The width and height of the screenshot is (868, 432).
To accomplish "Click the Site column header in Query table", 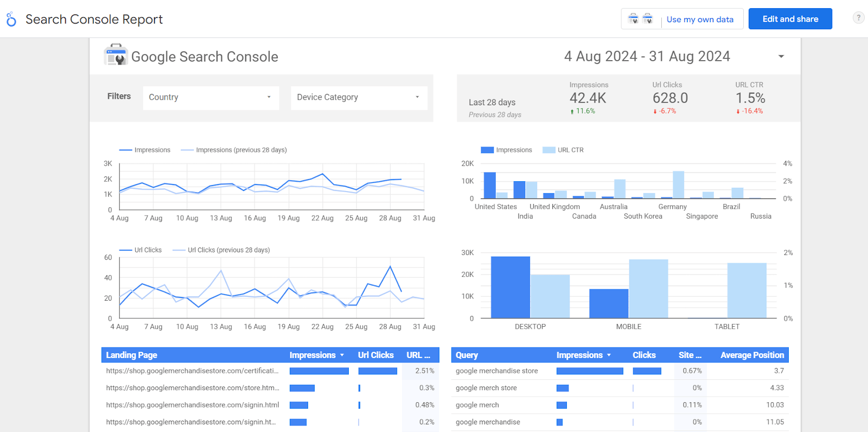I will 690,355.
